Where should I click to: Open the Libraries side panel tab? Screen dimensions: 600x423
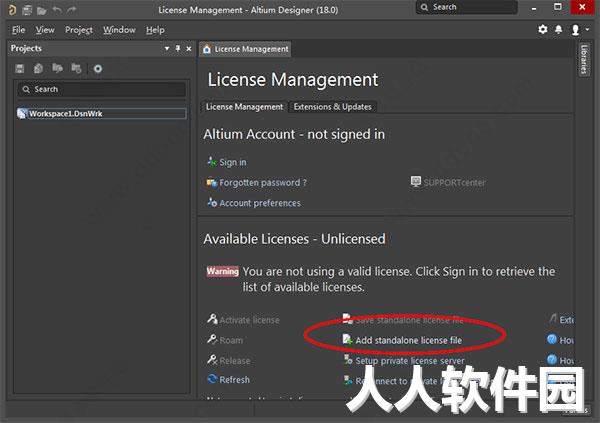584,59
